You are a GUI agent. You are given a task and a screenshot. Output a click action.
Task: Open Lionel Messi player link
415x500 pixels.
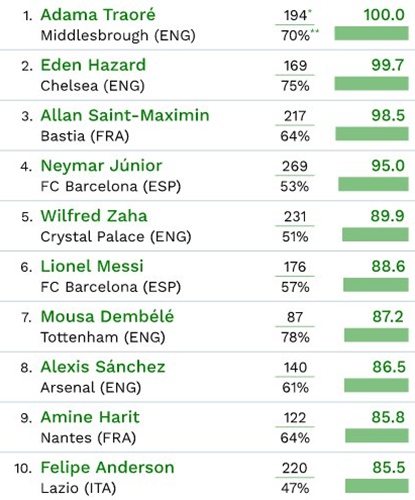(92, 266)
